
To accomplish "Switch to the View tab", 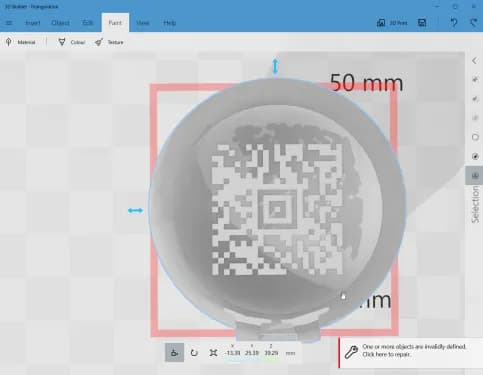I will click(x=143, y=23).
